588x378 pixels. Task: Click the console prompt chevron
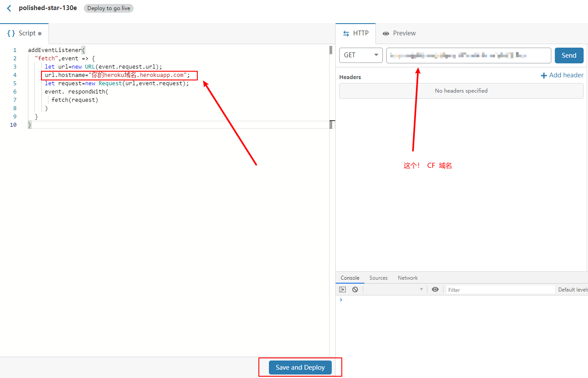(341, 300)
